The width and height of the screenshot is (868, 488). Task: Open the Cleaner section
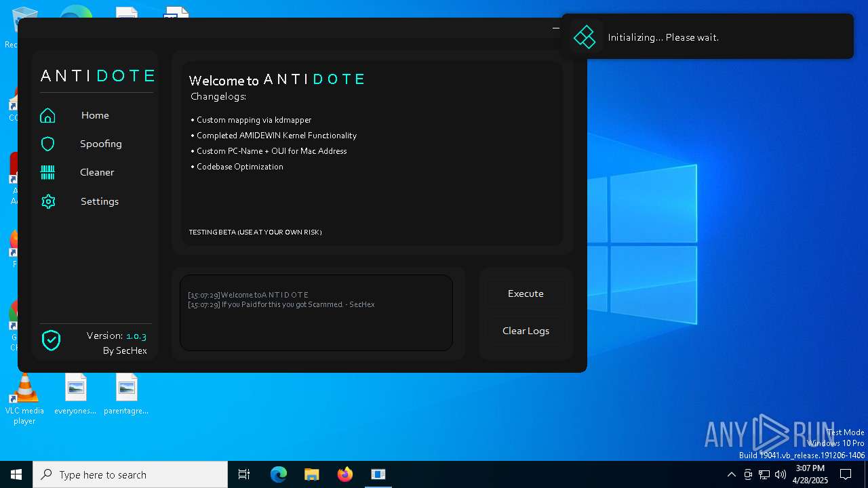(97, 172)
